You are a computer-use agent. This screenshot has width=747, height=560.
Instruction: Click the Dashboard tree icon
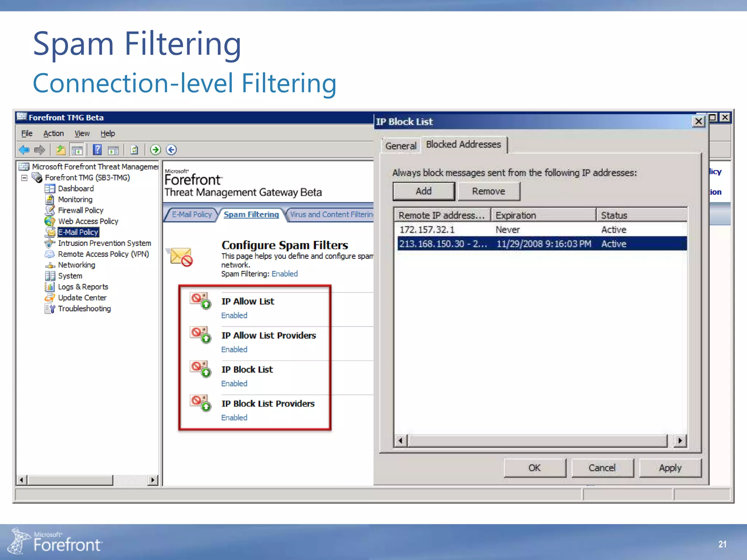point(50,188)
